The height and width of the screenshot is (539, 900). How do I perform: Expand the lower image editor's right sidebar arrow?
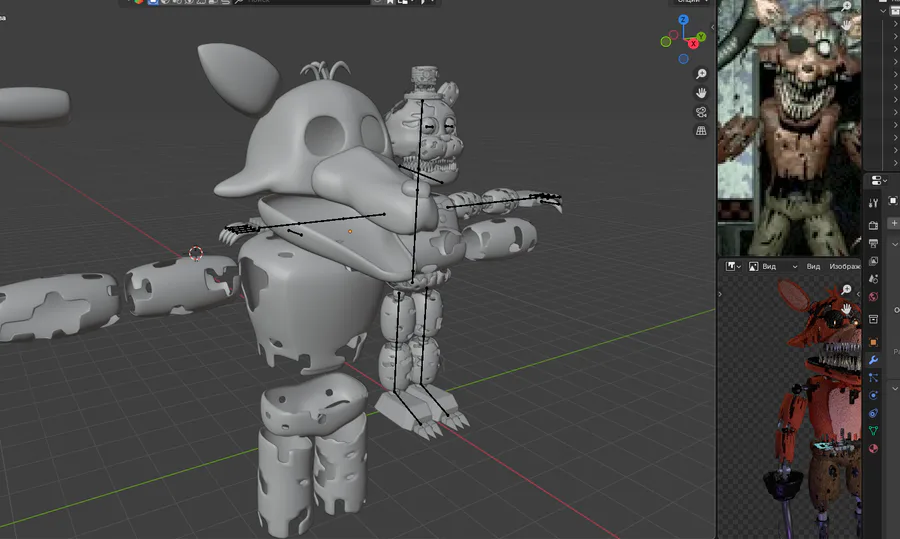click(x=859, y=294)
